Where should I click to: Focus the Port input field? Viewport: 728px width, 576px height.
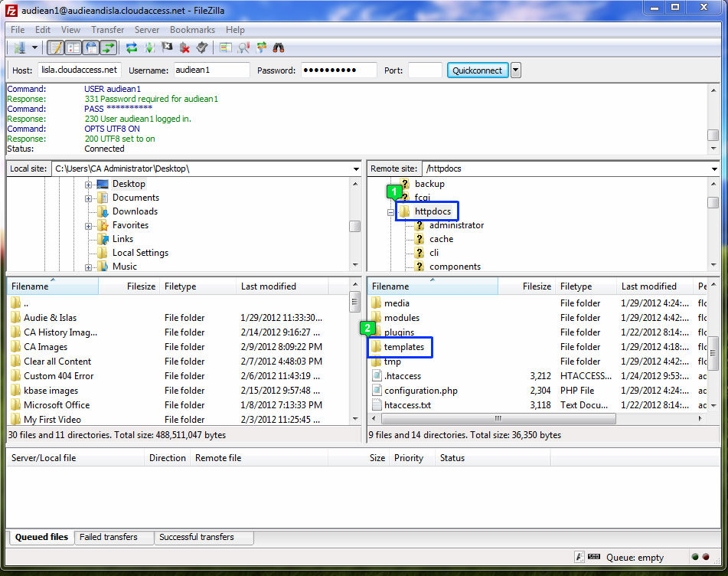425,70
